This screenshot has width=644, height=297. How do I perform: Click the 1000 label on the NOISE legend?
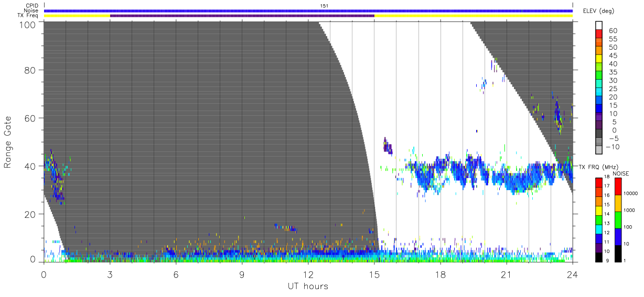pos(630,210)
